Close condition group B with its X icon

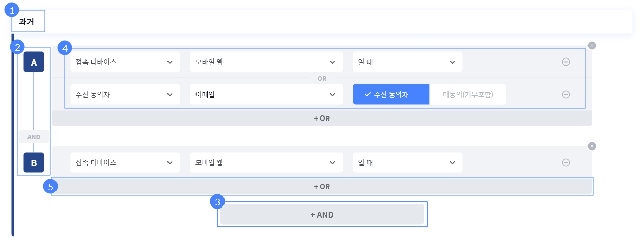coord(591,146)
